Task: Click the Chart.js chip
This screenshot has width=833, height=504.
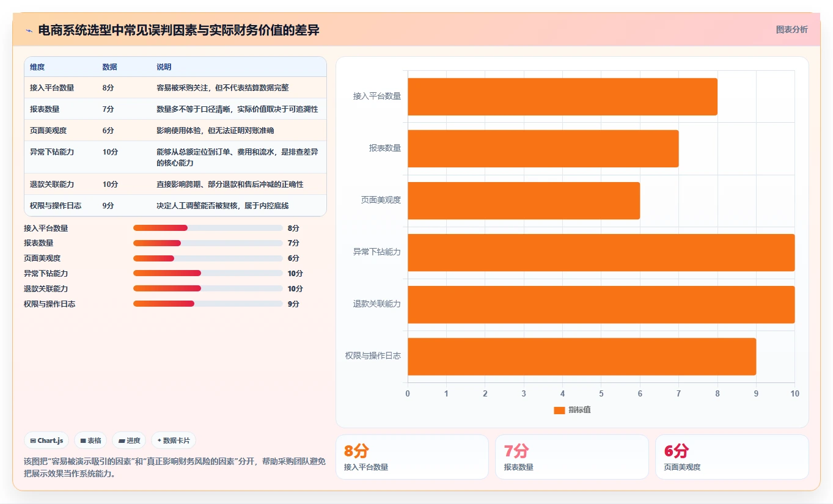Action: [x=46, y=440]
